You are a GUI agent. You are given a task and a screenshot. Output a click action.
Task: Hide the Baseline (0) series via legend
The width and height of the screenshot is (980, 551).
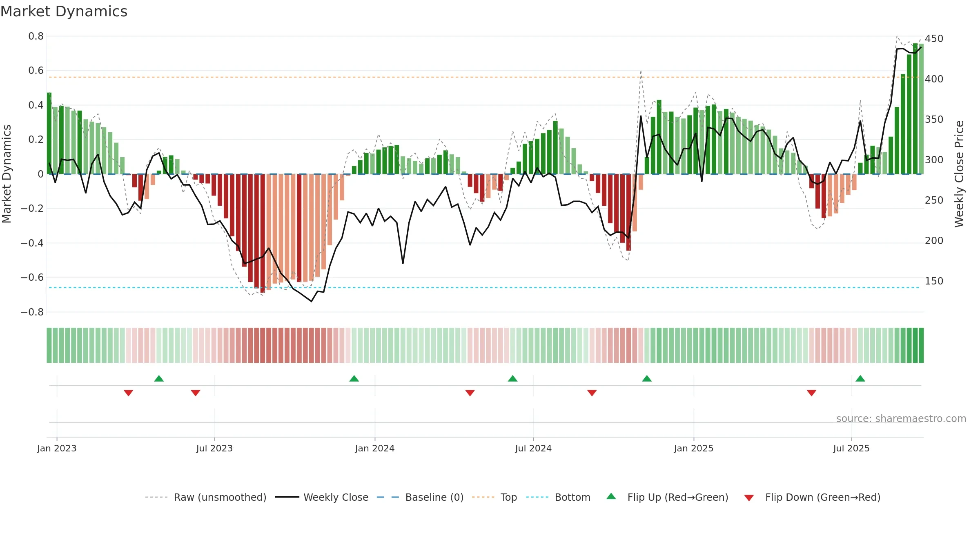(420, 497)
